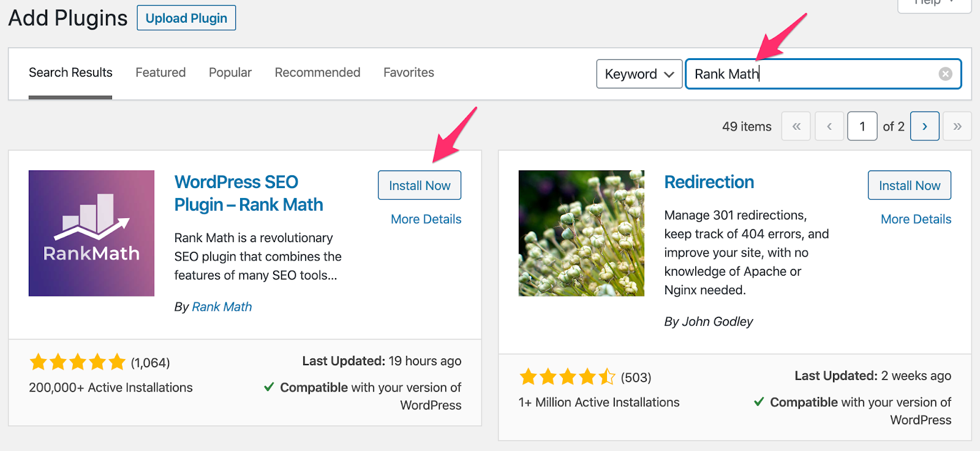Image resolution: width=980 pixels, height=451 pixels.
Task: Click the 49 items count text
Action: 747,126
